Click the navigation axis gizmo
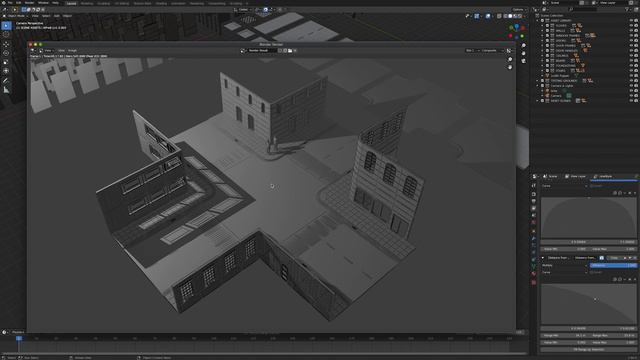This screenshot has width=640, height=360. [516, 31]
